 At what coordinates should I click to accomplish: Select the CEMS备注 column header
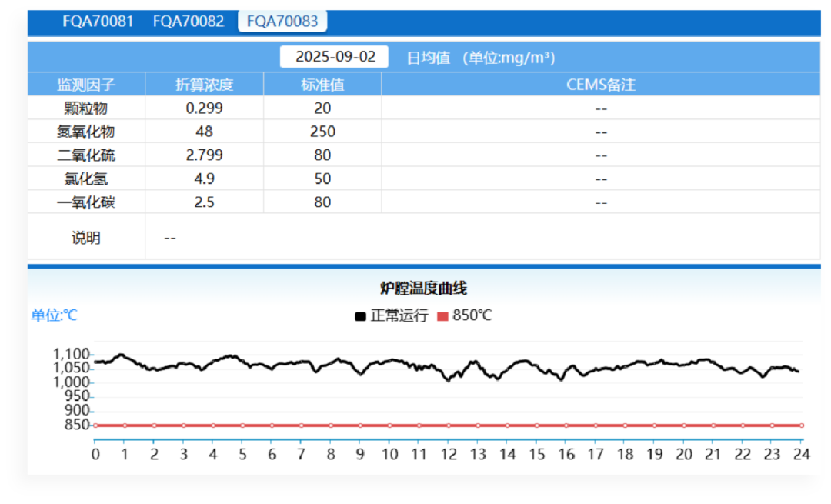click(601, 85)
